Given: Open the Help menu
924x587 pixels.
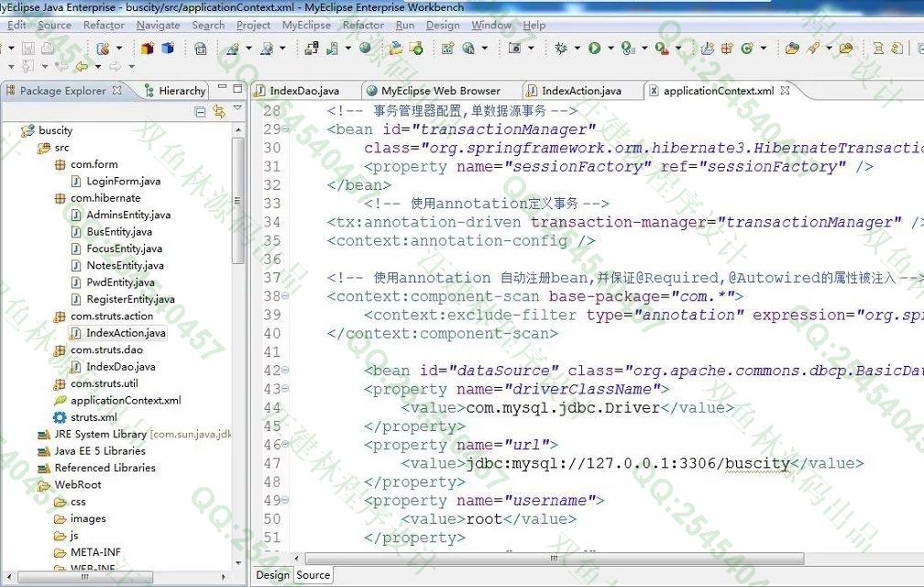Looking at the screenshot, I should (534, 26).
